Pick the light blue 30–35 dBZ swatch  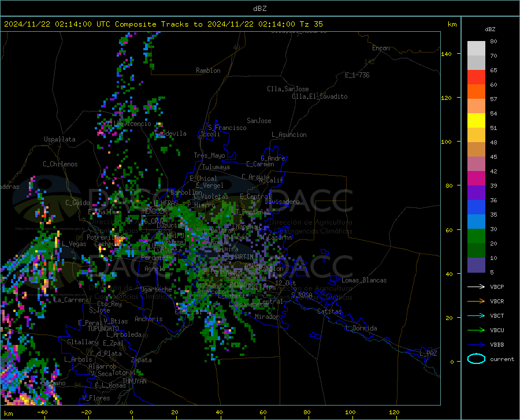[x=476, y=222]
